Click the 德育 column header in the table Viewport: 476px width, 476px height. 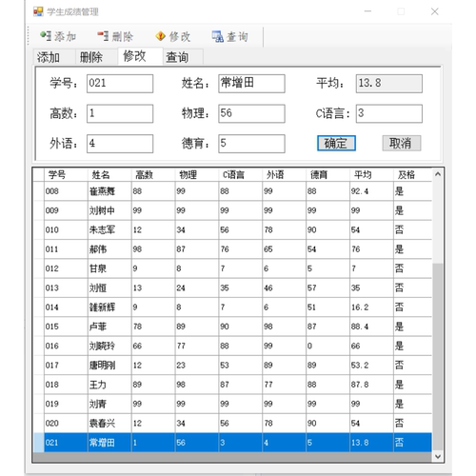[327, 174]
